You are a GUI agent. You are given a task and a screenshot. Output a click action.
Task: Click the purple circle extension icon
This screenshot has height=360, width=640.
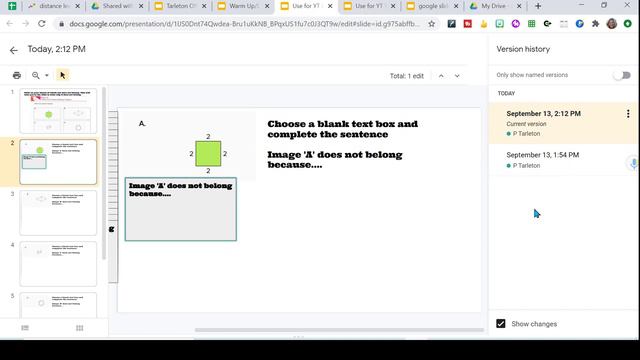coord(516,24)
